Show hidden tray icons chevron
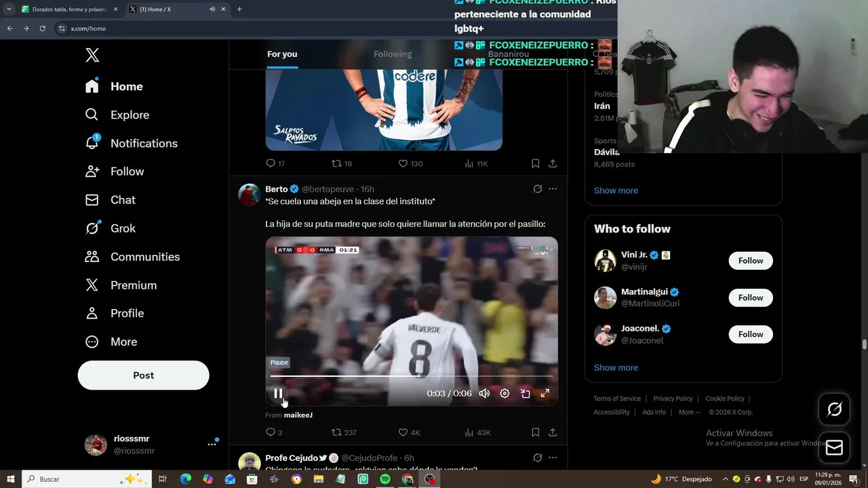The height and width of the screenshot is (488, 868). click(725, 479)
